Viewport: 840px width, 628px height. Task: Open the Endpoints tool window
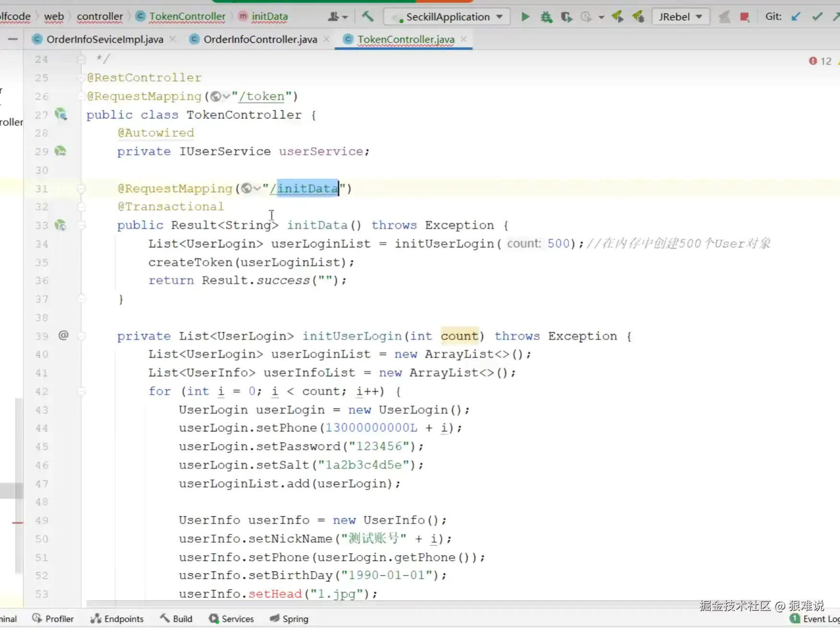(x=118, y=618)
